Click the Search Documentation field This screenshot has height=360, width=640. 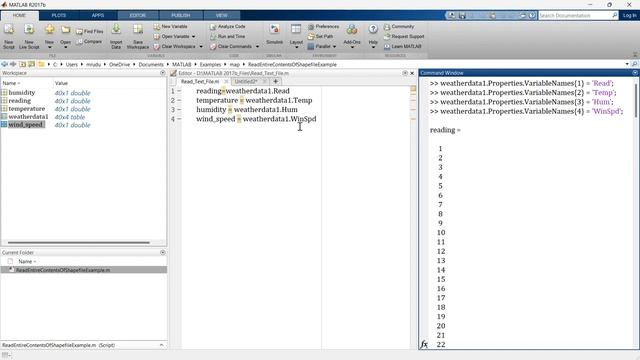click(x=575, y=16)
